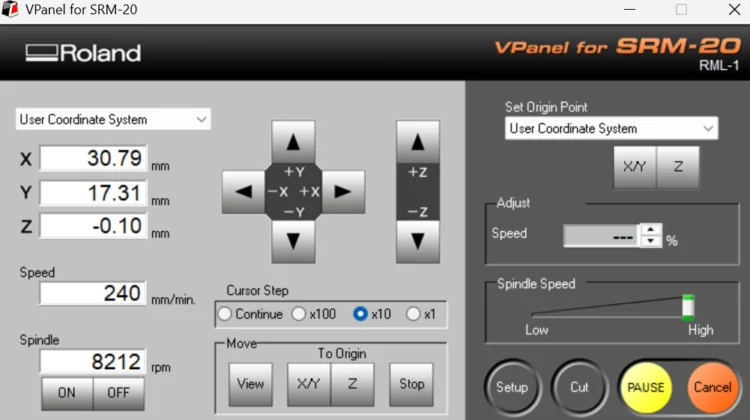Cancel the job with the orange Cancel button
The height and width of the screenshot is (420, 750).
pos(713,387)
